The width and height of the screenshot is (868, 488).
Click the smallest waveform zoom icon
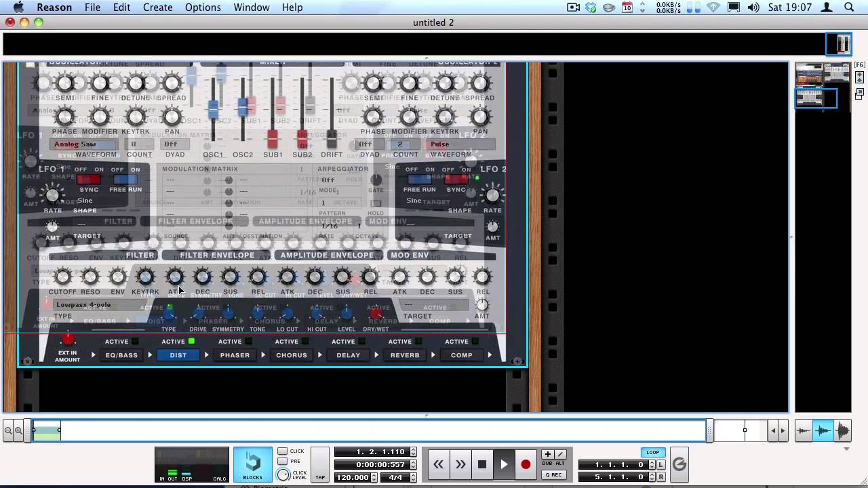pyautogui.click(x=804, y=430)
